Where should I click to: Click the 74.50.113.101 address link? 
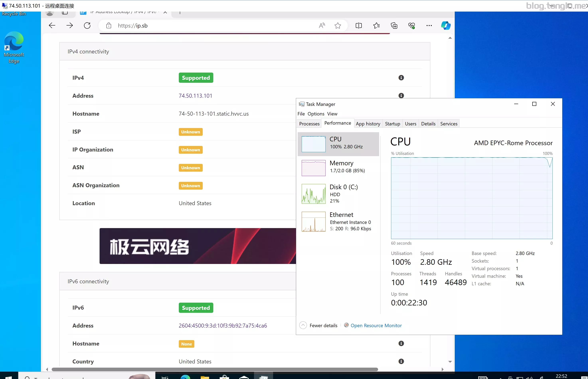195,96
